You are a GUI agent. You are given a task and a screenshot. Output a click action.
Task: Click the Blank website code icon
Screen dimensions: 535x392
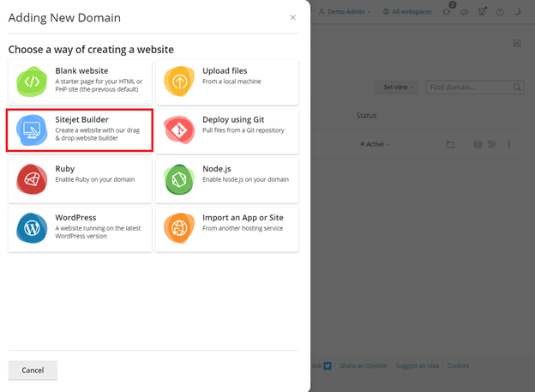click(x=32, y=81)
